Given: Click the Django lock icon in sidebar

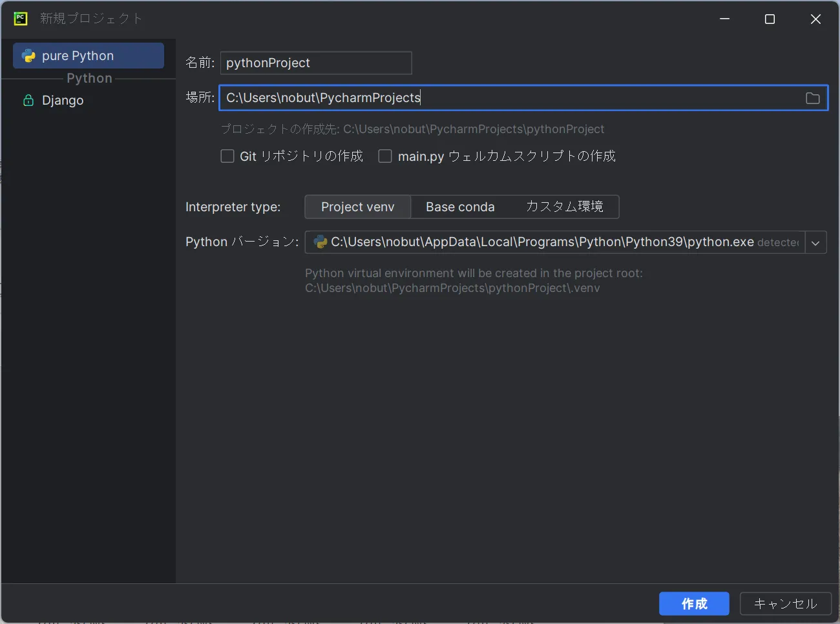Looking at the screenshot, I should click(28, 100).
